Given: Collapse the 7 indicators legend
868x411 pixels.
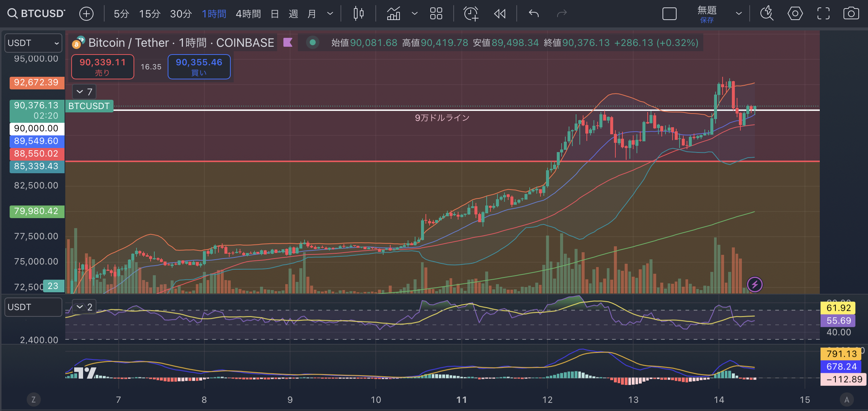Looking at the screenshot, I should [x=84, y=92].
